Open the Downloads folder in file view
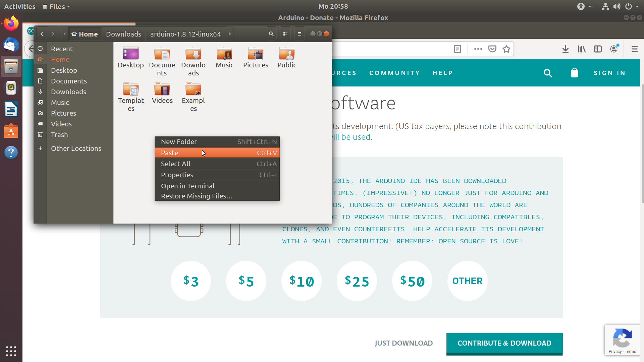The image size is (644, 362). pos(193,54)
